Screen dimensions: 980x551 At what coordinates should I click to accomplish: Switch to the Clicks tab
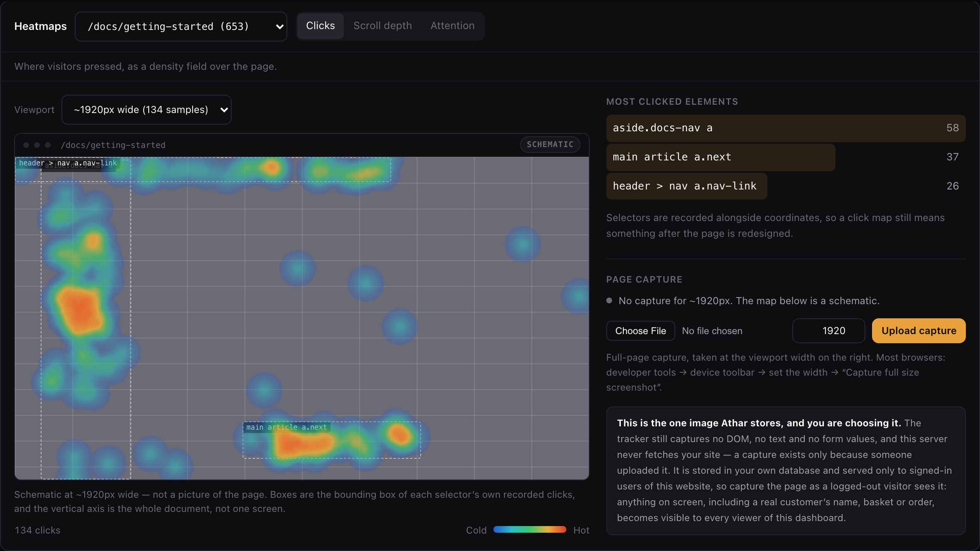pyautogui.click(x=320, y=26)
